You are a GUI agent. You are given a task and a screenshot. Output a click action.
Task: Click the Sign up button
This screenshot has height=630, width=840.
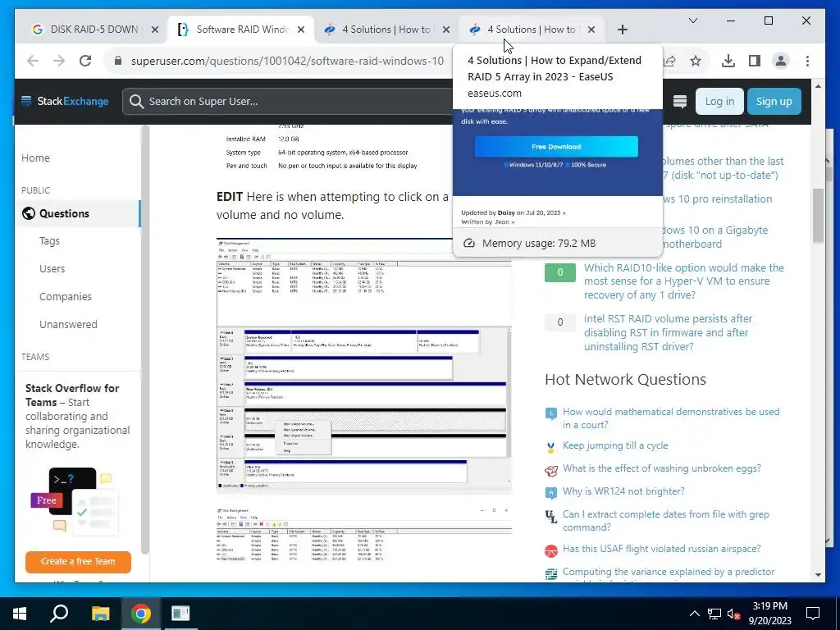774,101
